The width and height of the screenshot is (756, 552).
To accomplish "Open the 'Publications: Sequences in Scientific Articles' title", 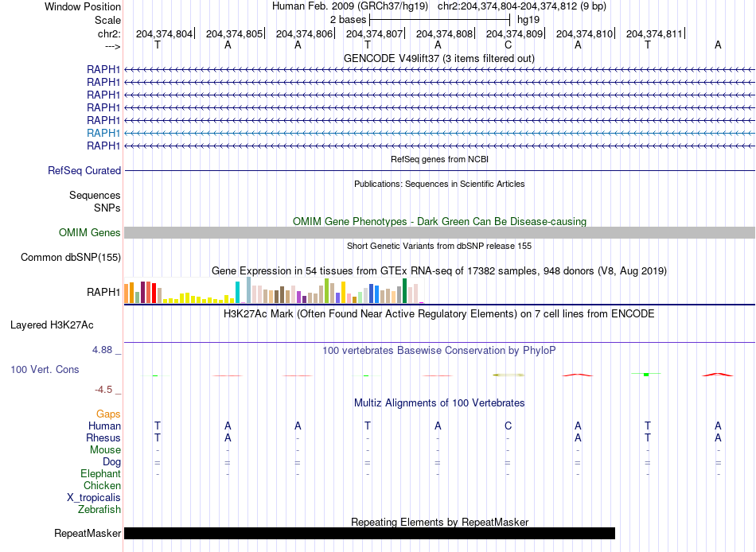I will (439, 184).
